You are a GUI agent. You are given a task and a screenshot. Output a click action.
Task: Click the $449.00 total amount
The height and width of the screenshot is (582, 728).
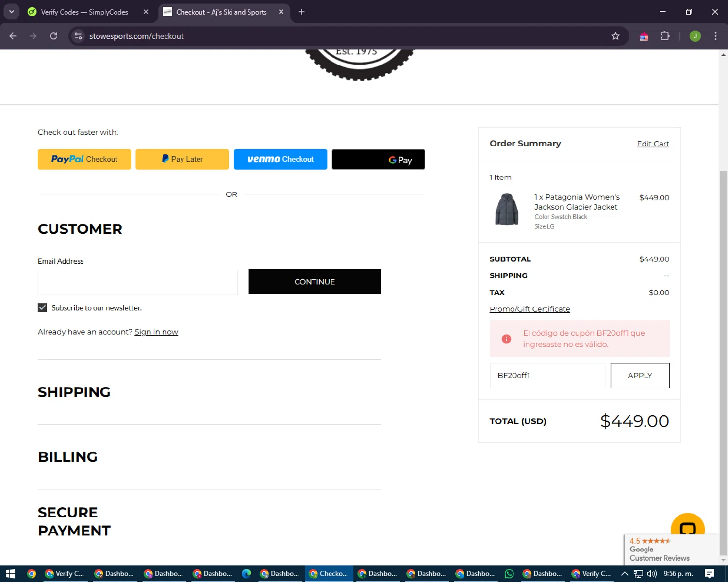(634, 421)
